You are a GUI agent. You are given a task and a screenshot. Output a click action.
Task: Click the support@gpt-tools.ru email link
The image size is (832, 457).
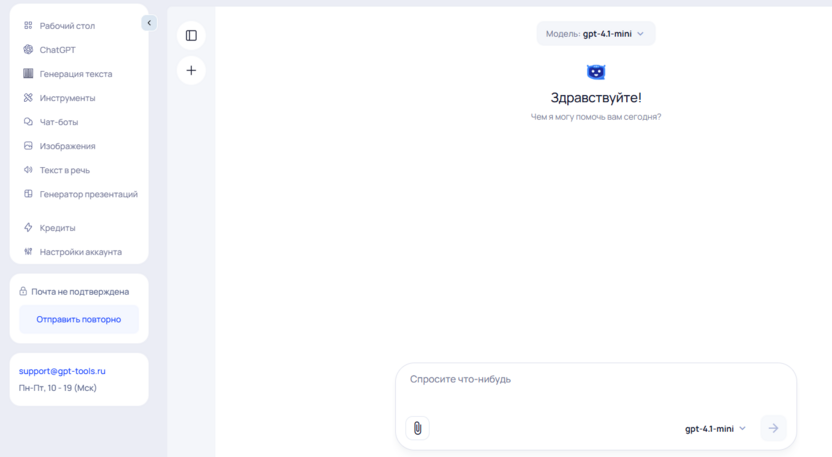62,370
